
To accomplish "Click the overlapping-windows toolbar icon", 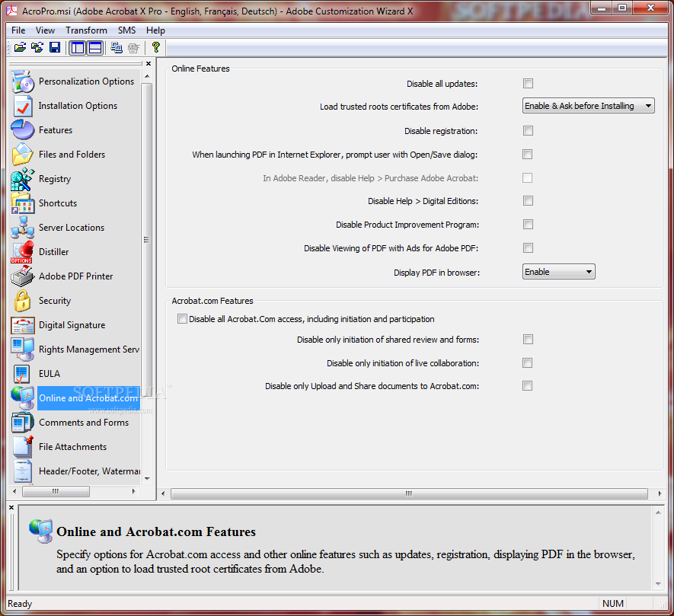I will click(x=117, y=47).
